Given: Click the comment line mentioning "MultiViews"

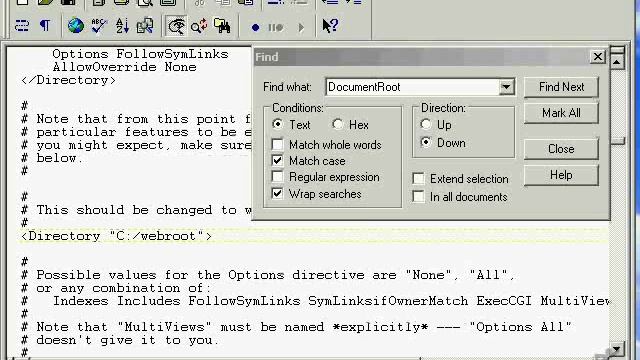Looking at the screenshot, I should tap(296, 327).
